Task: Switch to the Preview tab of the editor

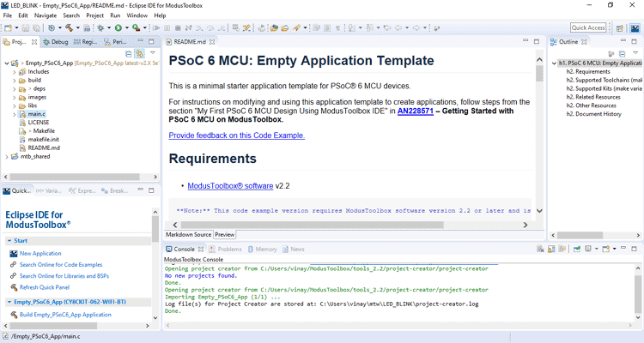Action: click(225, 234)
